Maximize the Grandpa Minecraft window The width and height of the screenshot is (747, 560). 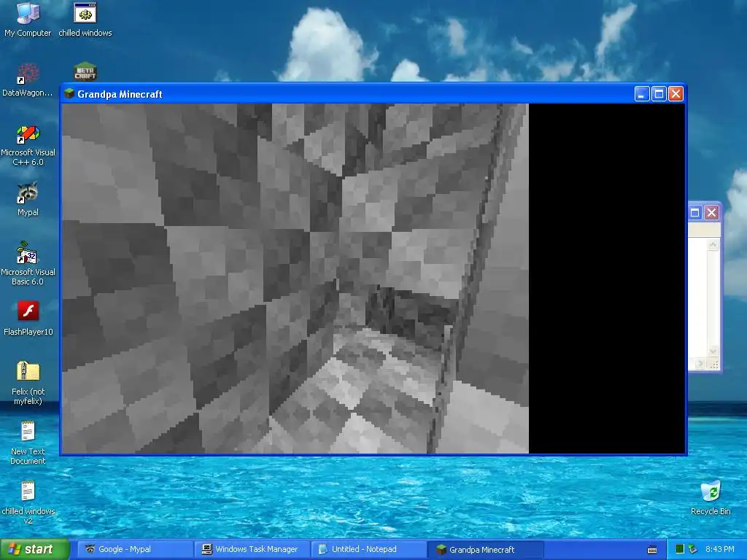coord(659,94)
